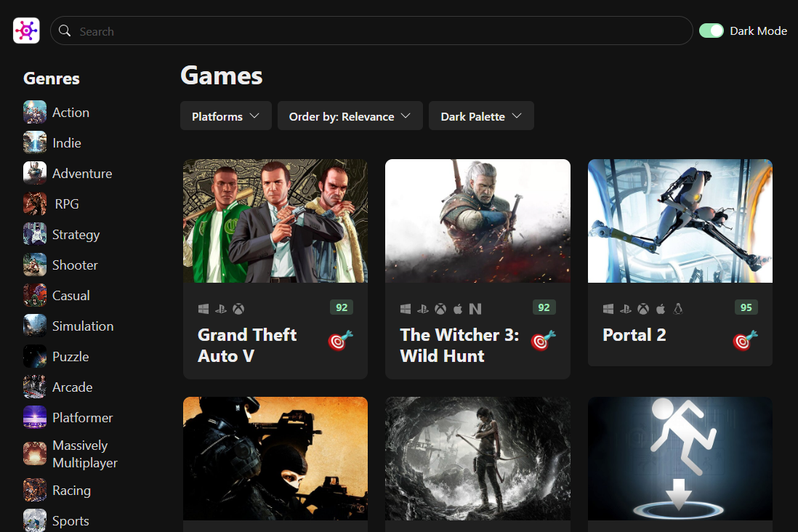Go to the Arcade genre
798x532 pixels.
72,387
